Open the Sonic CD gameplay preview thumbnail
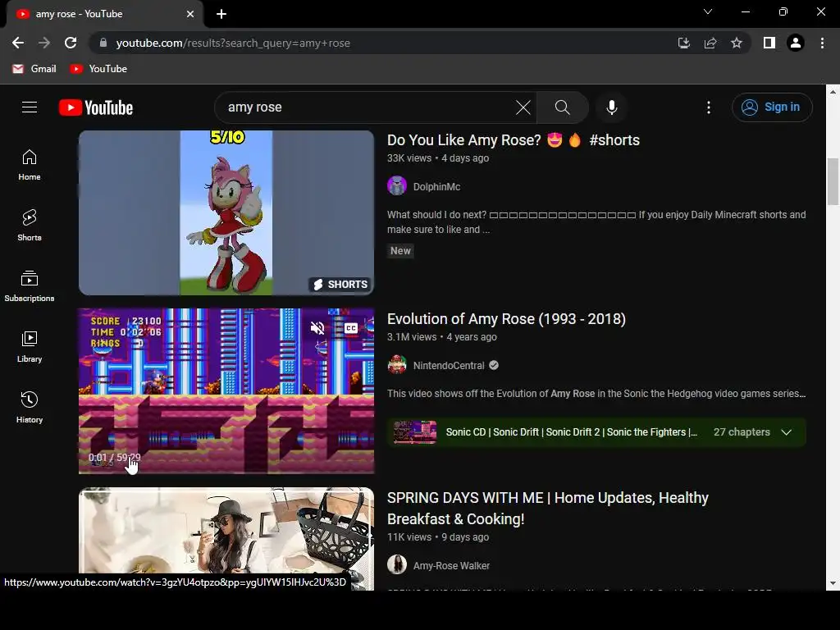The image size is (840, 630). [x=226, y=391]
